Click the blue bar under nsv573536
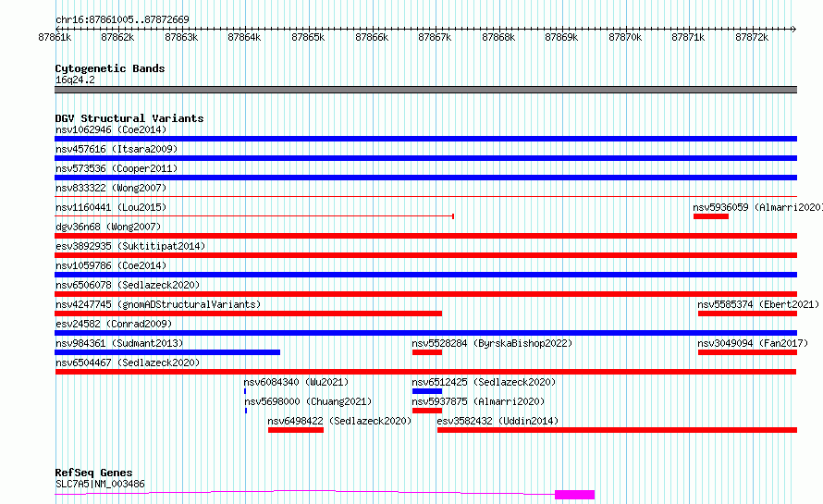 click(x=425, y=178)
